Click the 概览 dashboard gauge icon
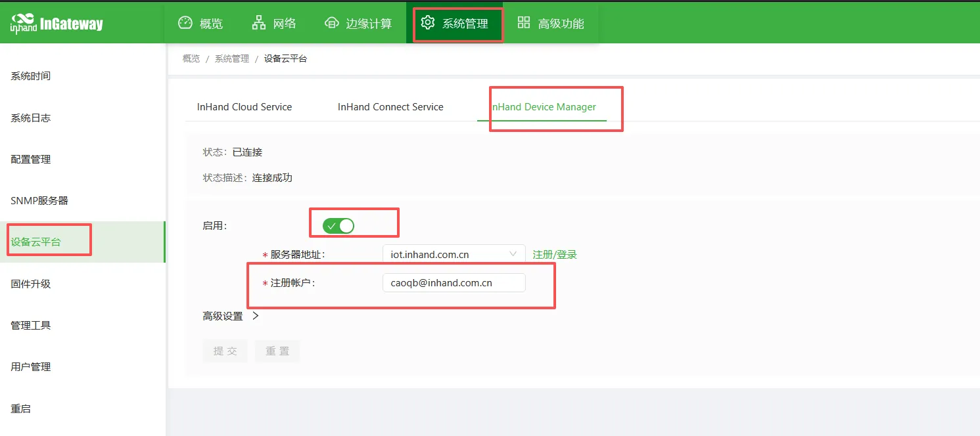This screenshot has width=980, height=436. point(185,23)
